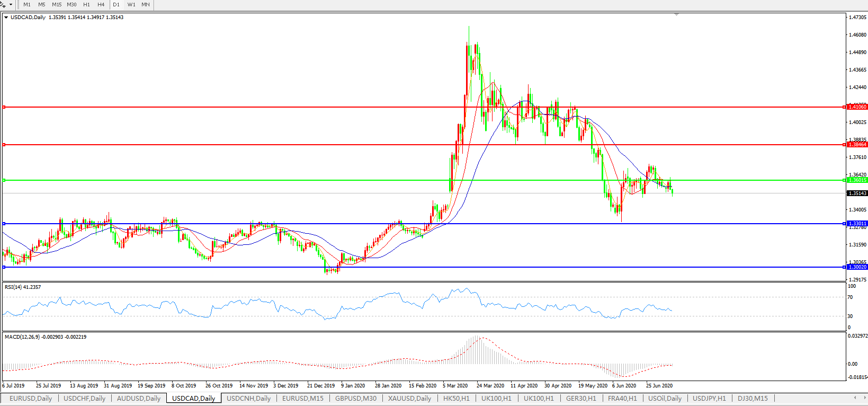Open the XAUUSD,Daily chart tab

click(409, 398)
